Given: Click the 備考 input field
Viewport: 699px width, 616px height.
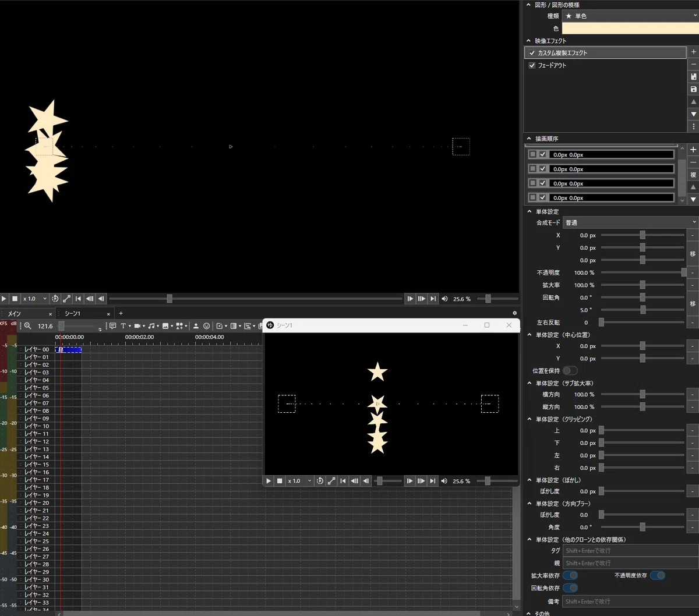Looking at the screenshot, I should (630, 601).
